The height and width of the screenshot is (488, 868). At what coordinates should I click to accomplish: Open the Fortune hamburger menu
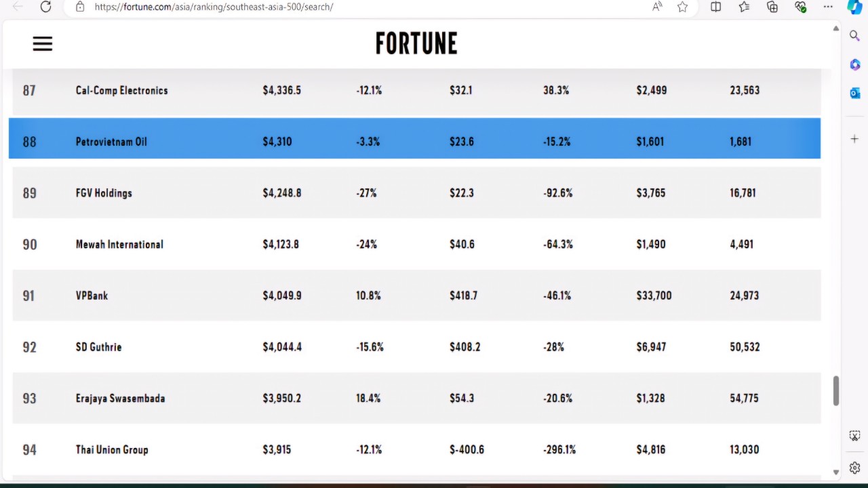point(43,44)
